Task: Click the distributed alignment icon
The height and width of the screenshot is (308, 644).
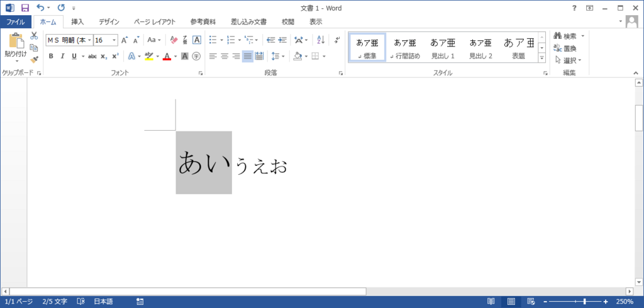Action: tap(259, 57)
